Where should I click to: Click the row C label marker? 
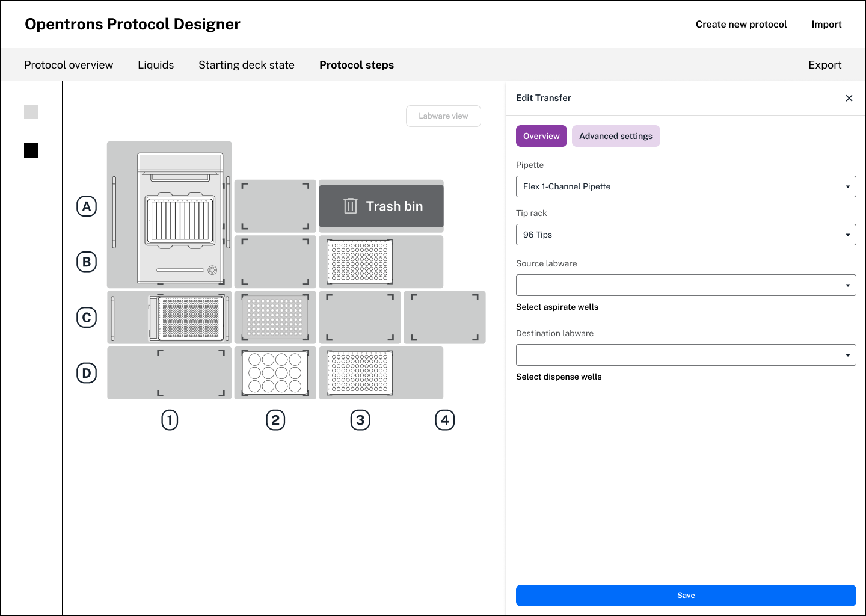[87, 318]
